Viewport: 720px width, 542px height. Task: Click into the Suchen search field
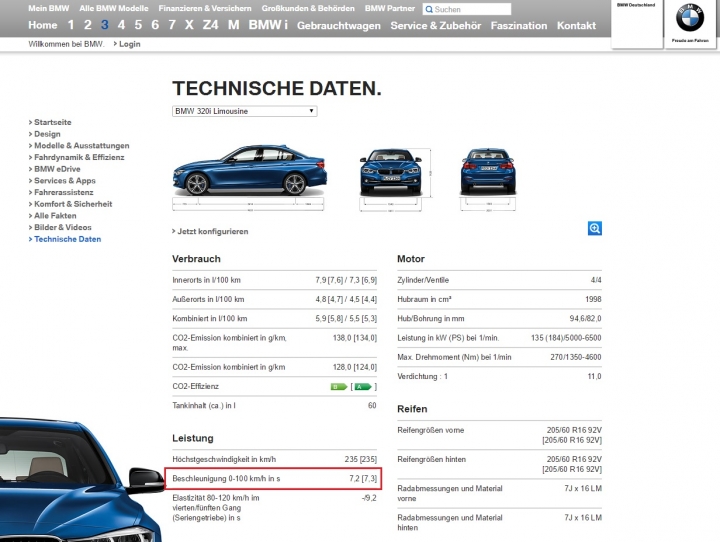(467, 10)
